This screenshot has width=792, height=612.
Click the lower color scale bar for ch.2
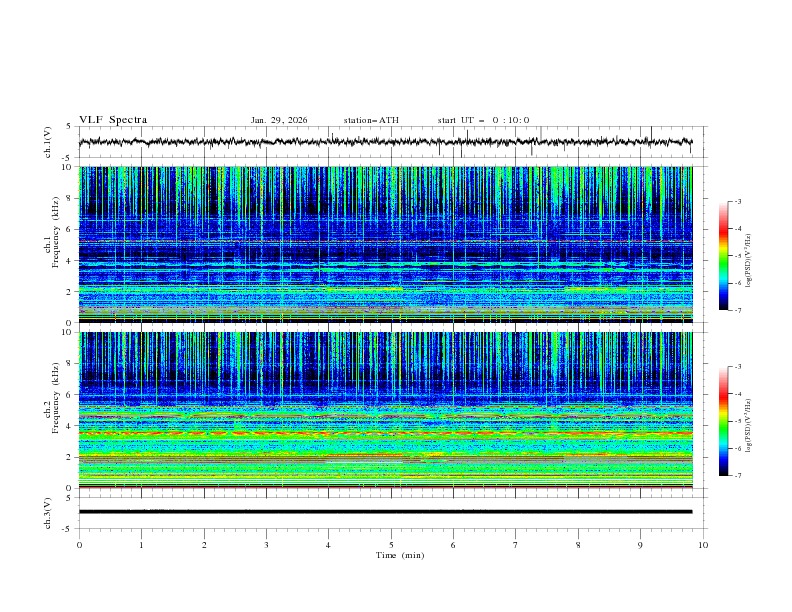[724, 421]
